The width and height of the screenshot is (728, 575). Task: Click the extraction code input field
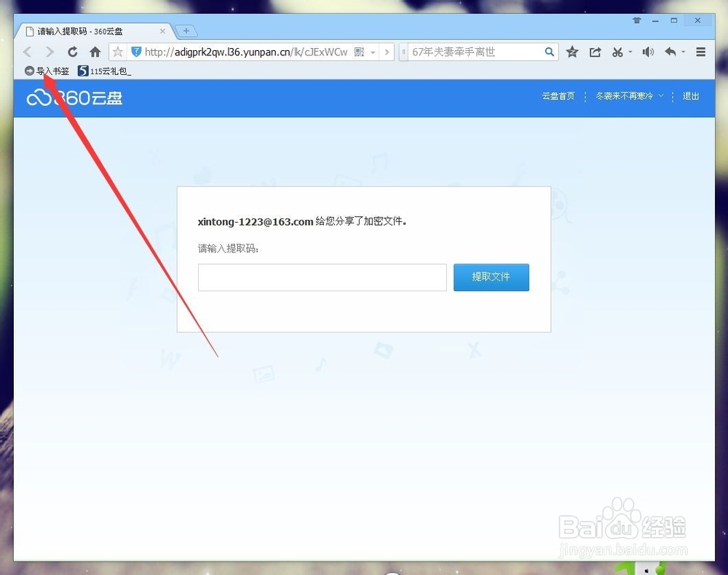pos(322,277)
